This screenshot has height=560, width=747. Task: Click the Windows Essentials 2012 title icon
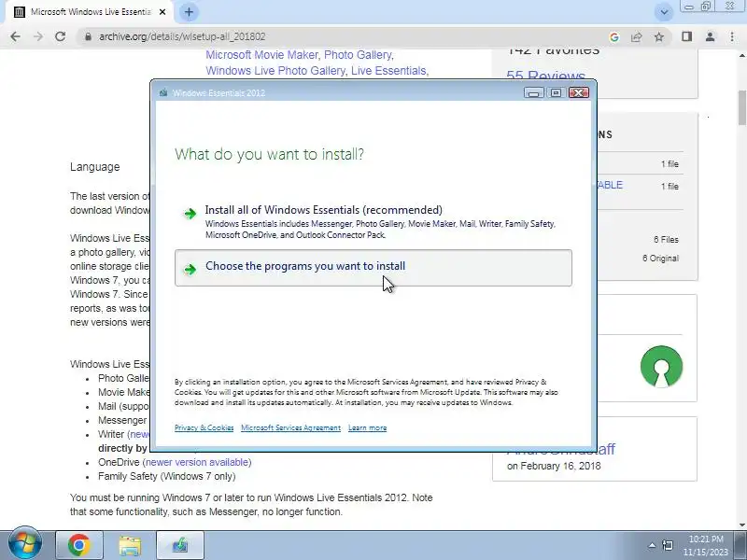tap(163, 92)
